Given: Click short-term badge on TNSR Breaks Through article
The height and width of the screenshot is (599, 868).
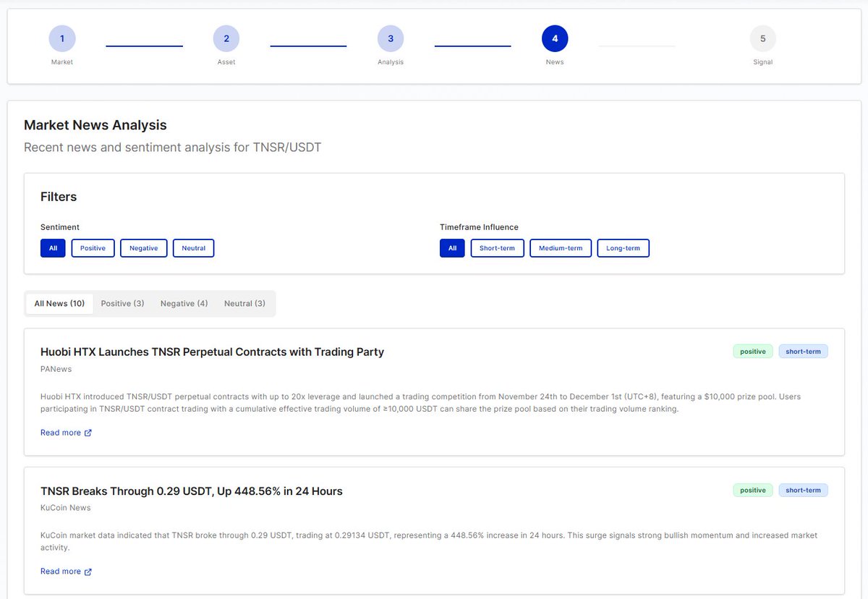Looking at the screenshot, I should click(803, 490).
